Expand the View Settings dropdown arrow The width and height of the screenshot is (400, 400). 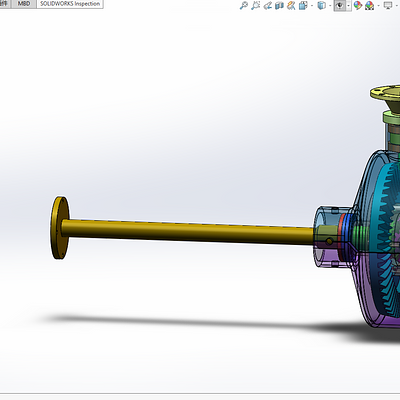click(397, 5)
